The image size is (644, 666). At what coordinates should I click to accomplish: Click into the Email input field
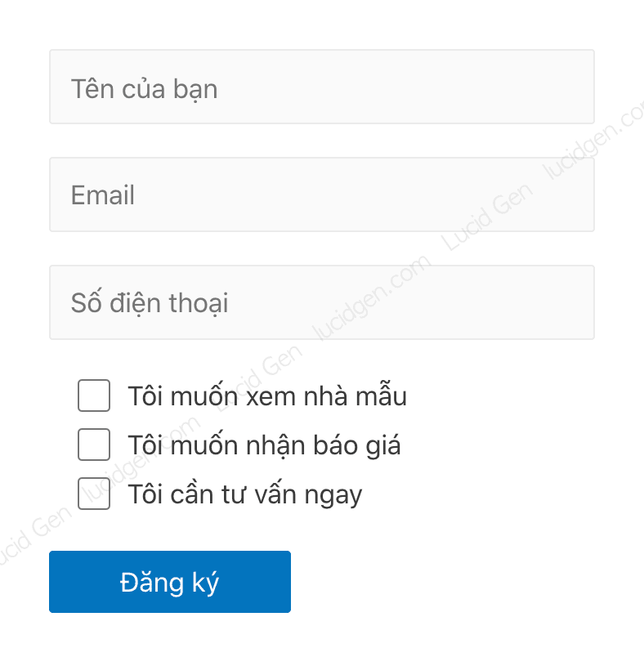pos(321,194)
